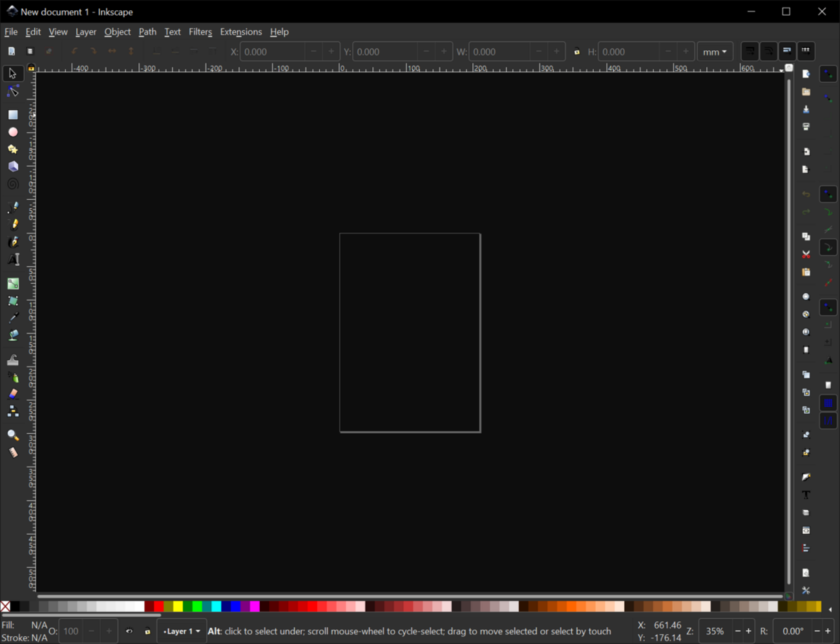840x644 pixels.
Task: Increase the zoom level with plus button
Action: 749,631
